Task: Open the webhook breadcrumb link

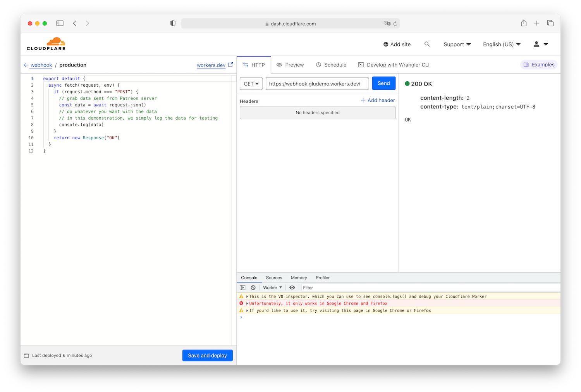Action: pyautogui.click(x=41, y=65)
